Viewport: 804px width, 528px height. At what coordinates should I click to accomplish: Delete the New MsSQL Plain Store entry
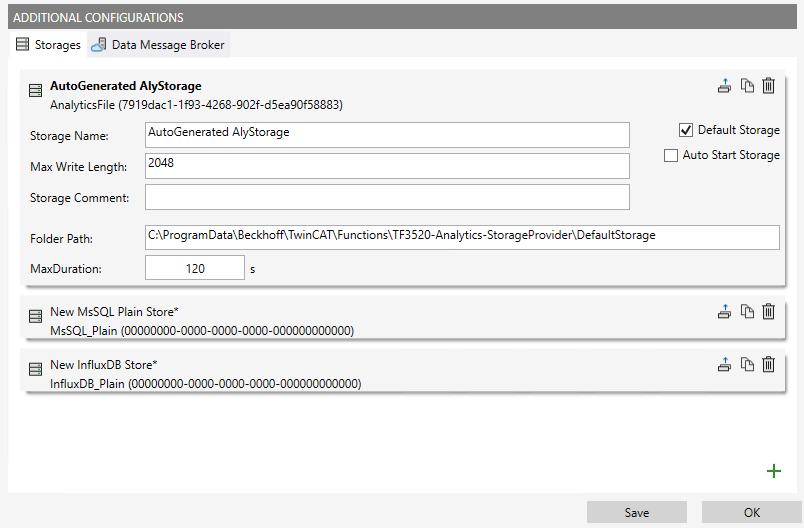(x=768, y=311)
